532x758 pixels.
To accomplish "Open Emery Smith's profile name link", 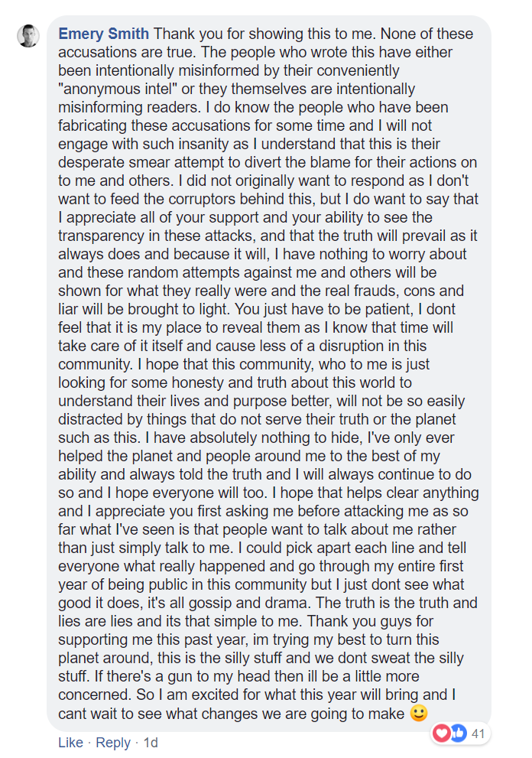I will [104, 34].
